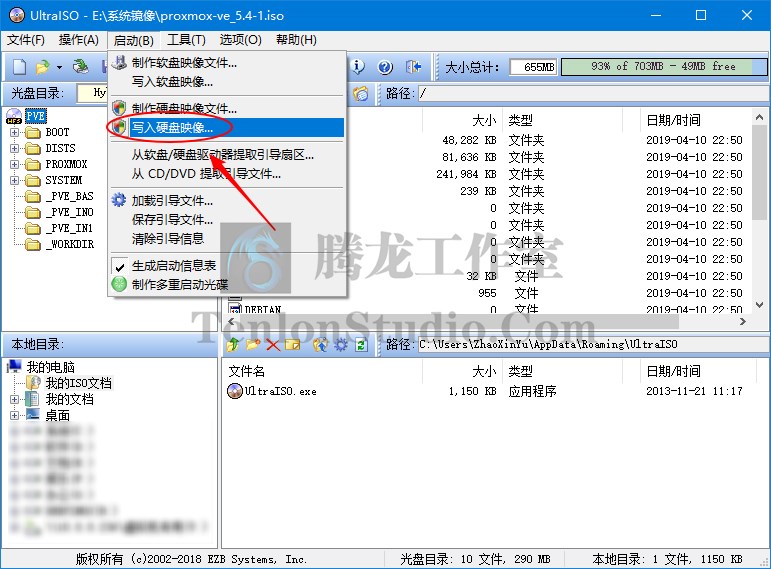This screenshot has height=569, width=771.
Task: Click the properties icon left of disc 路径
Action: coord(360,93)
